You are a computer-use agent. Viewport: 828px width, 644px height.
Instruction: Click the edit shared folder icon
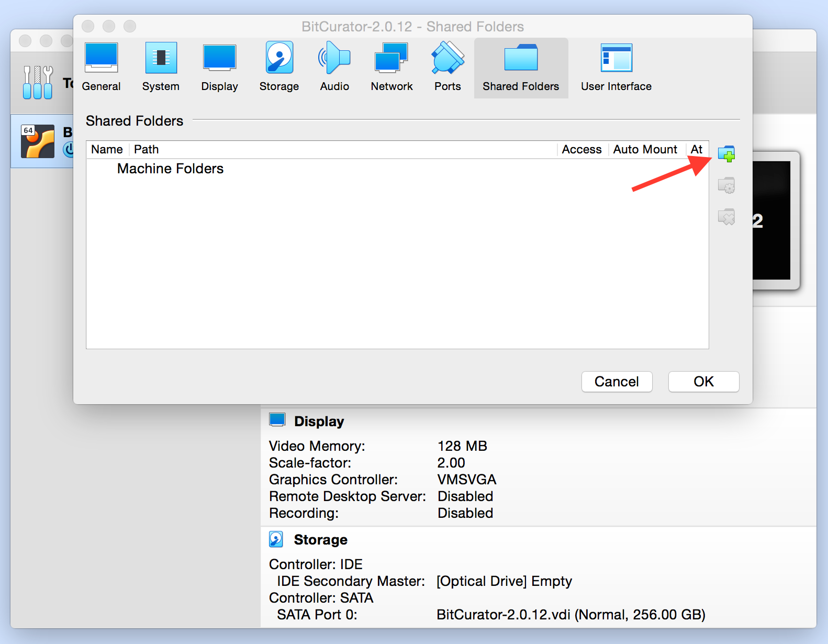point(726,185)
